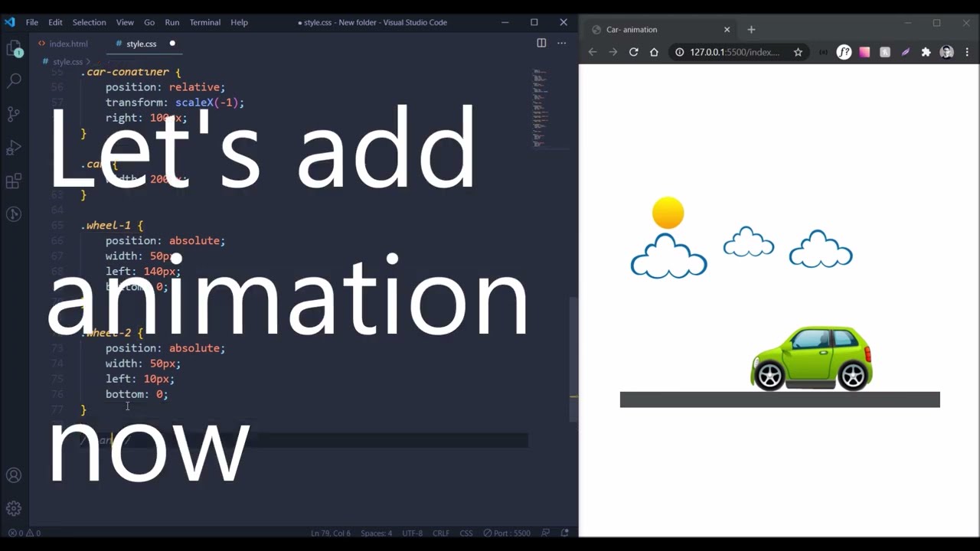
Task: Open the Search view in activity bar
Action: (14, 80)
